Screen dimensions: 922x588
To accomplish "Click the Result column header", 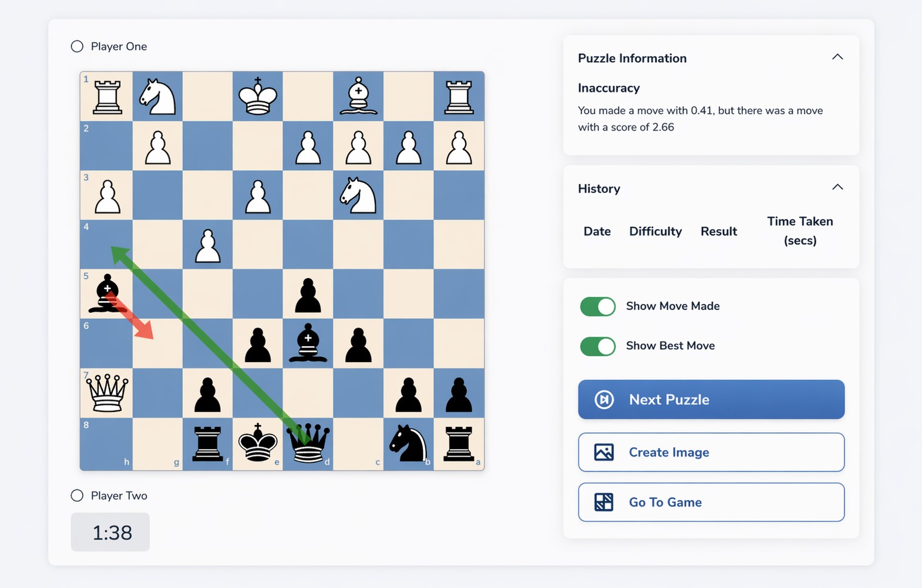I will (719, 231).
